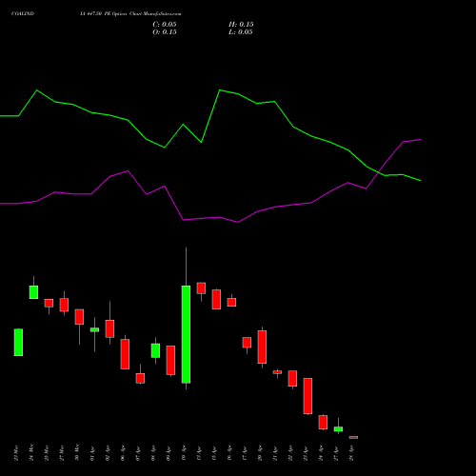
Task: Select the green candle above 24 Mar
Action: [x=33, y=292]
